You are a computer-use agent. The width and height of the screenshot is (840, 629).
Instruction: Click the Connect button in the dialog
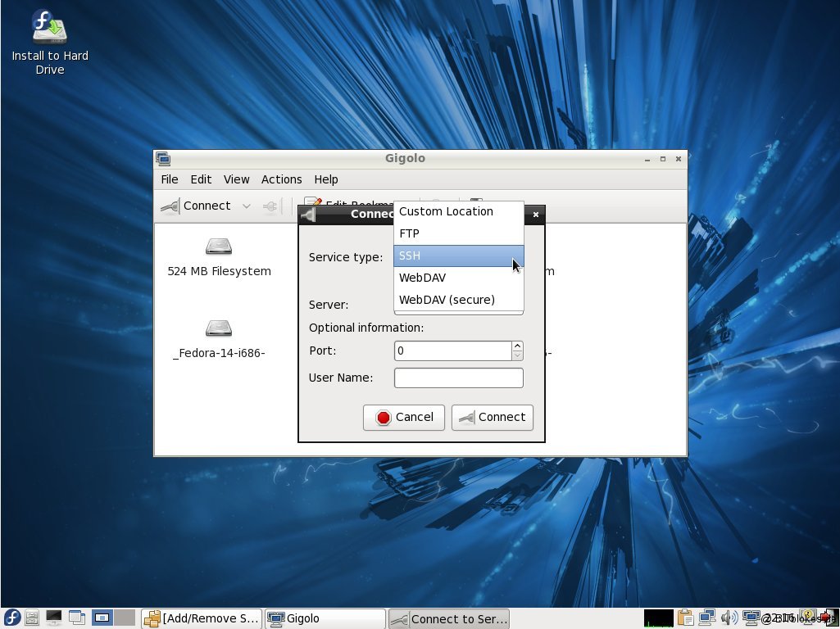click(493, 418)
